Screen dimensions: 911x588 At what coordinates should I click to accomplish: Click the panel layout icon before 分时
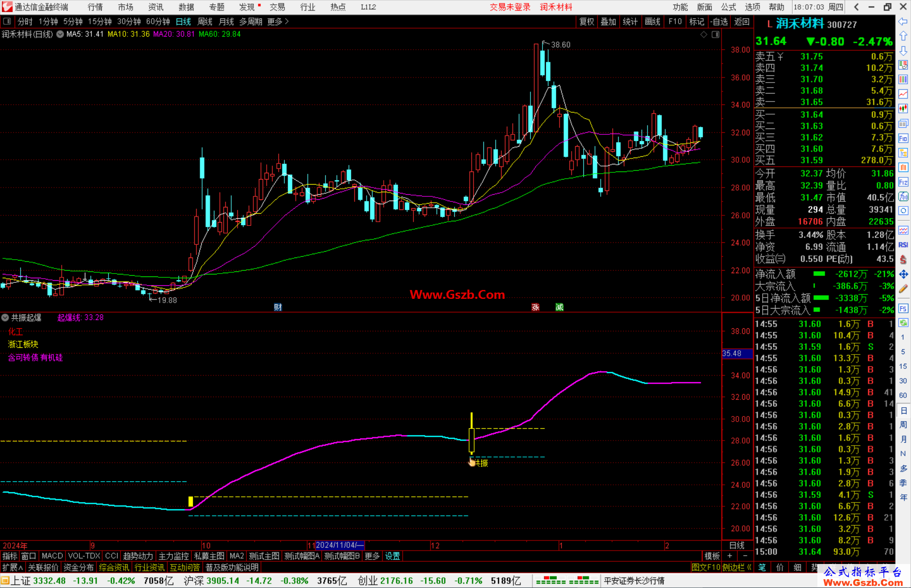7,21
